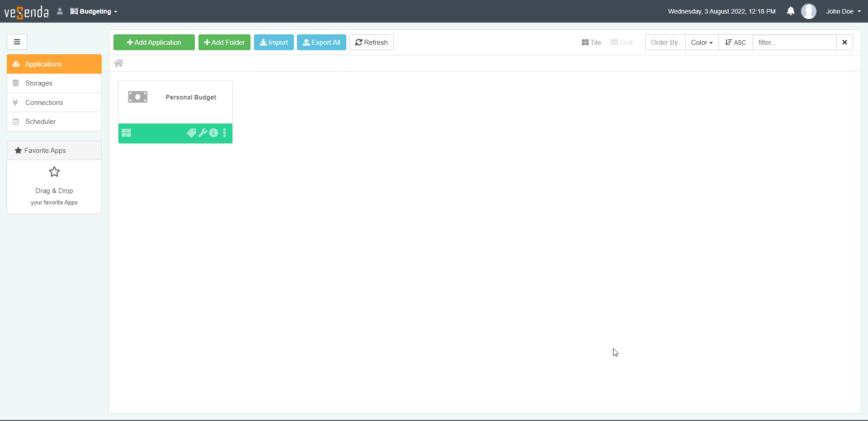Toggle ASC sort direction

pyautogui.click(x=736, y=43)
